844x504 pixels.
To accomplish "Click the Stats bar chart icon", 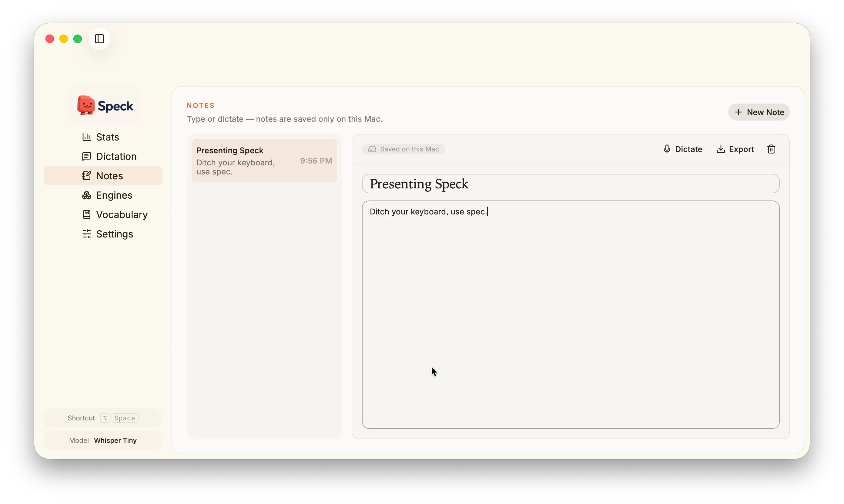I will (86, 137).
